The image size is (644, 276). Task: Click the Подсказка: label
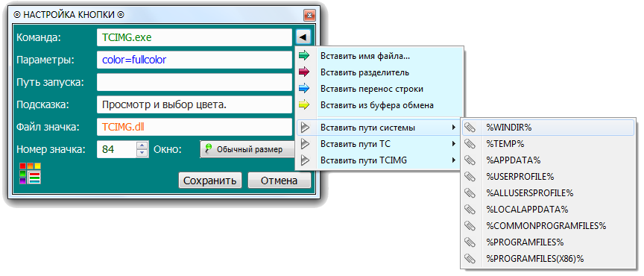[42, 105]
